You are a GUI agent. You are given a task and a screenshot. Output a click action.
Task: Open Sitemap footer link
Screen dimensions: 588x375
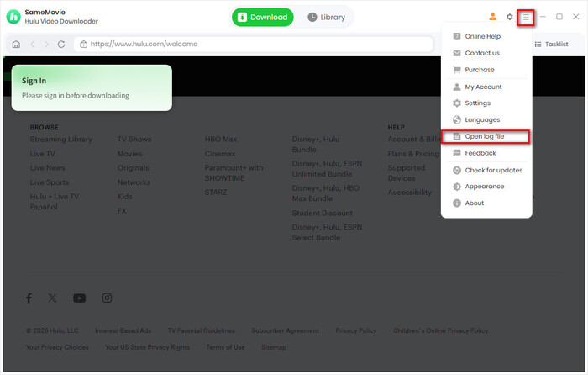pos(273,347)
